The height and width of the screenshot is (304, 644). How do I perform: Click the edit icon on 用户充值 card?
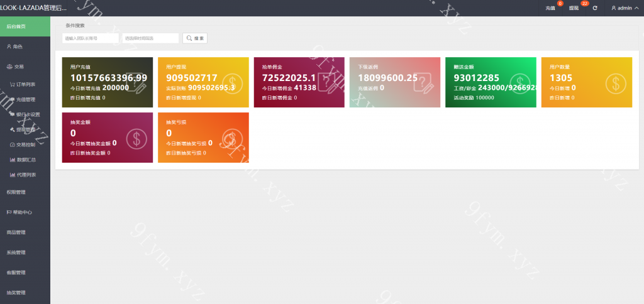pos(136,84)
